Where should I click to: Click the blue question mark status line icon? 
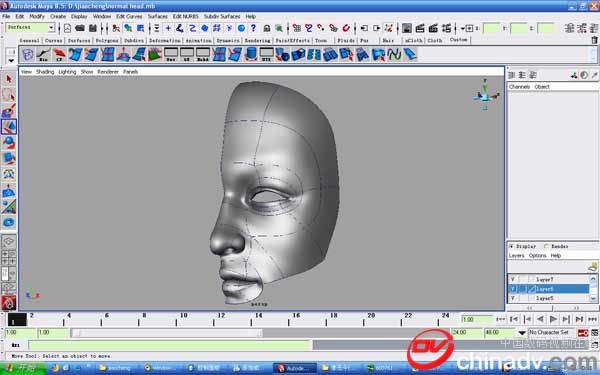[253, 28]
